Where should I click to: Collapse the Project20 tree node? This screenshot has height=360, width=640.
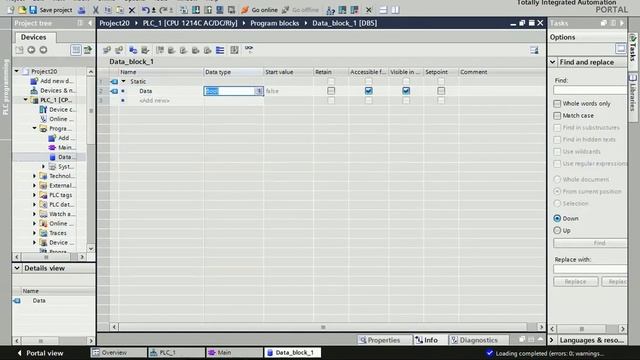[17, 71]
